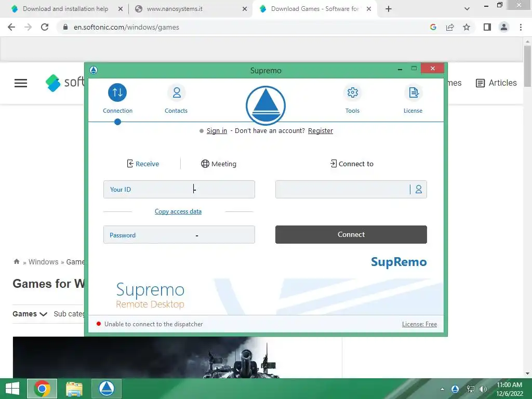
Task: Click the address bar URL
Action: tap(126, 27)
